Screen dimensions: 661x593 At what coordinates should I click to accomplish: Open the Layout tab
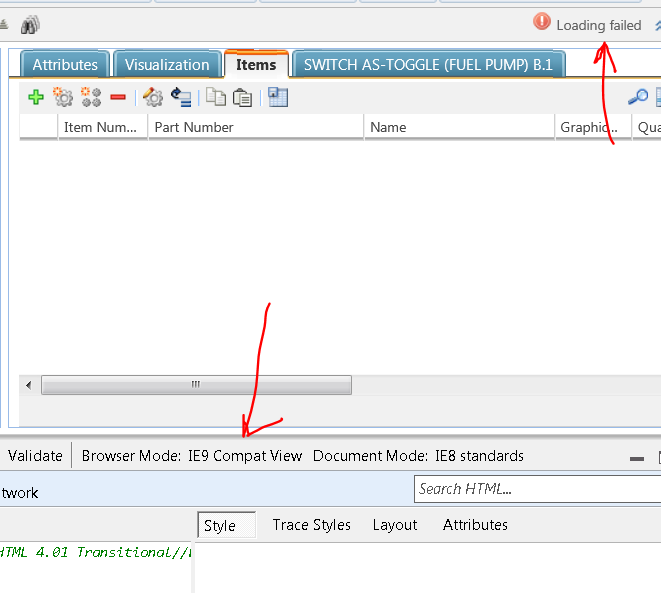(x=395, y=525)
